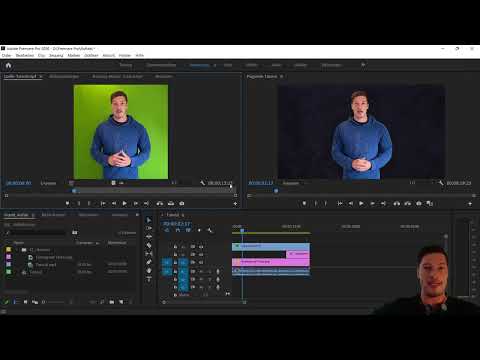Mark Out point in the source monitor
480x360 pixels.
tap(89, 203)
